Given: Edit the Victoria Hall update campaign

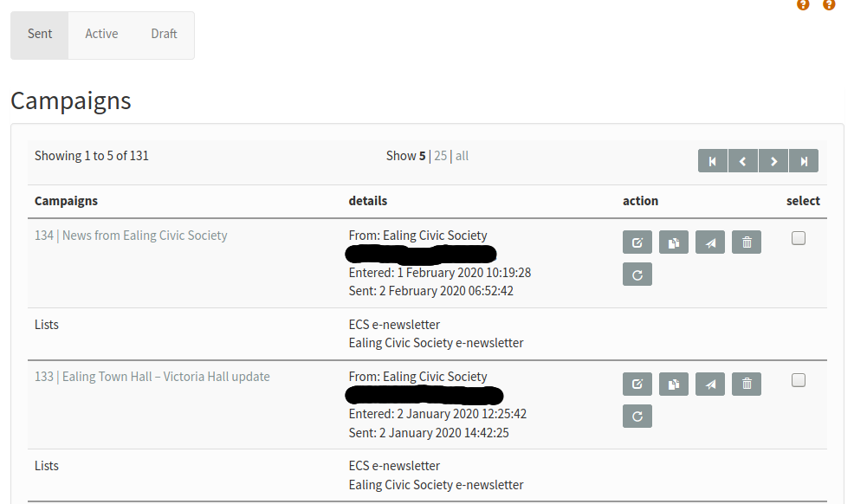Looking at the screenshot, I should (x=637, y=384).
